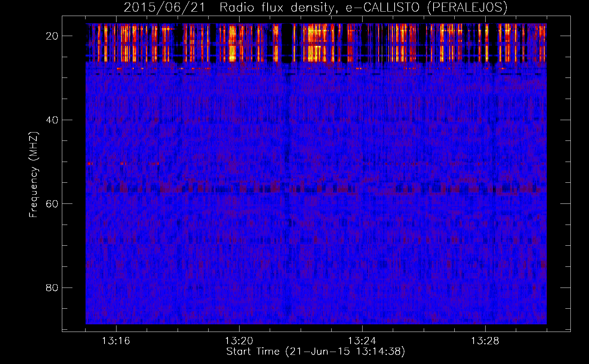Click the 20 frequency tick label
Viewport: 589px width, 364px height.
52,36
